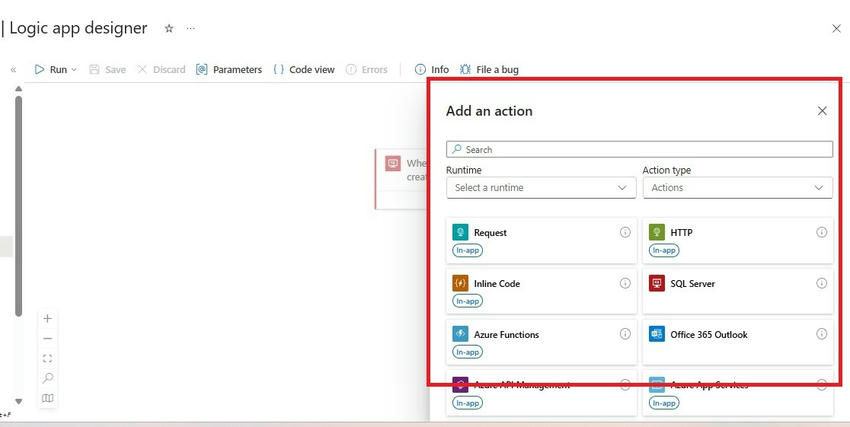
Task: Click the Save button in the toolbar
Action: click(107, 69)
